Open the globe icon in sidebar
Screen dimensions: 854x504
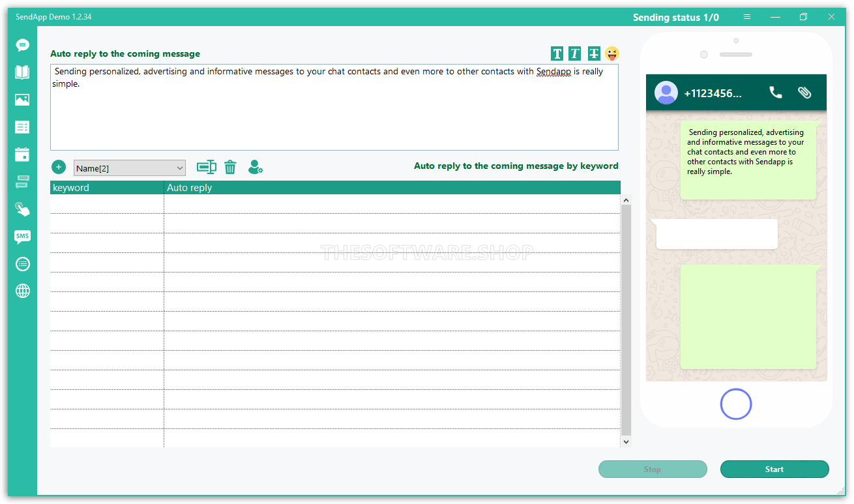click(23, 291)
